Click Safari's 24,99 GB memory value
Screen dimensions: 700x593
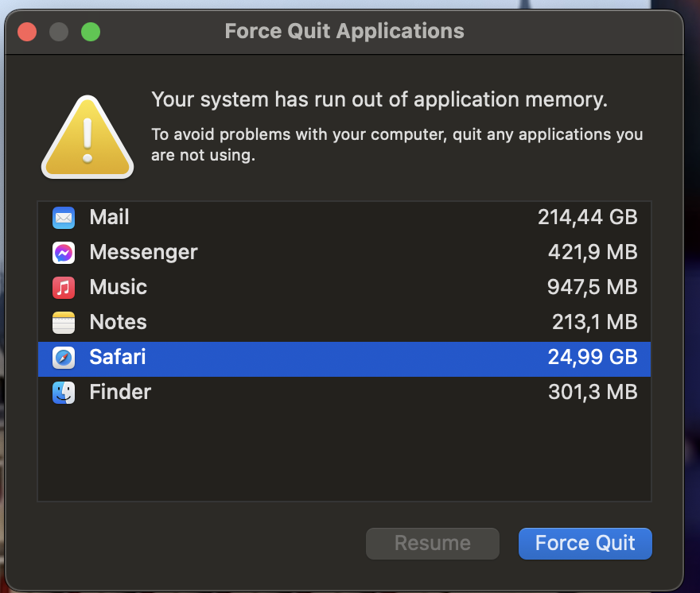tap(593, 358)
